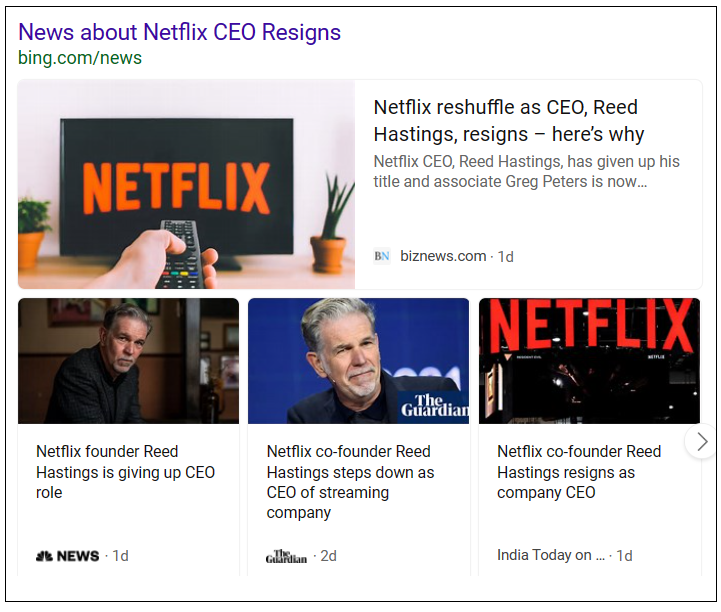Open the Netflix TV remote featured image

tap(186, 184)
